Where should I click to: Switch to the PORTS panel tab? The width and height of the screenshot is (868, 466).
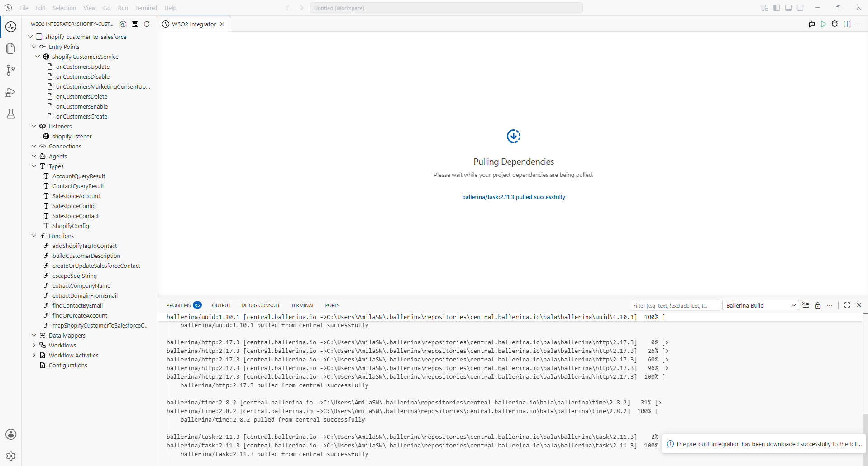click(x=332, y=305)
